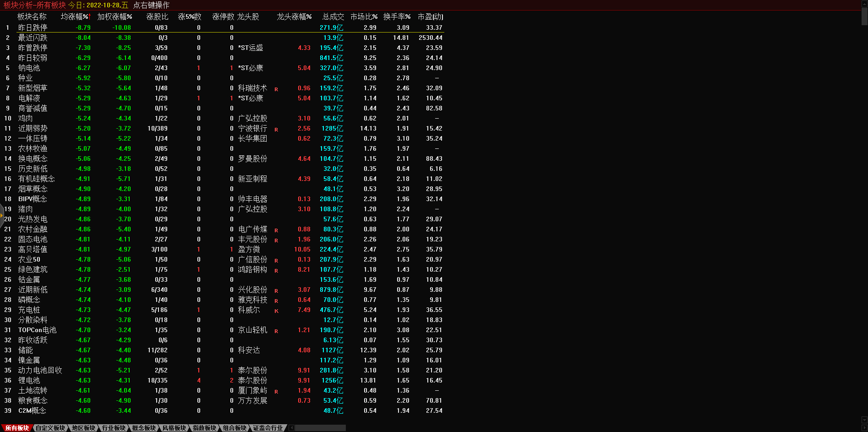Click the vertical scrollbar thumb
Viewport: 868px width, 432px height.
864,16
